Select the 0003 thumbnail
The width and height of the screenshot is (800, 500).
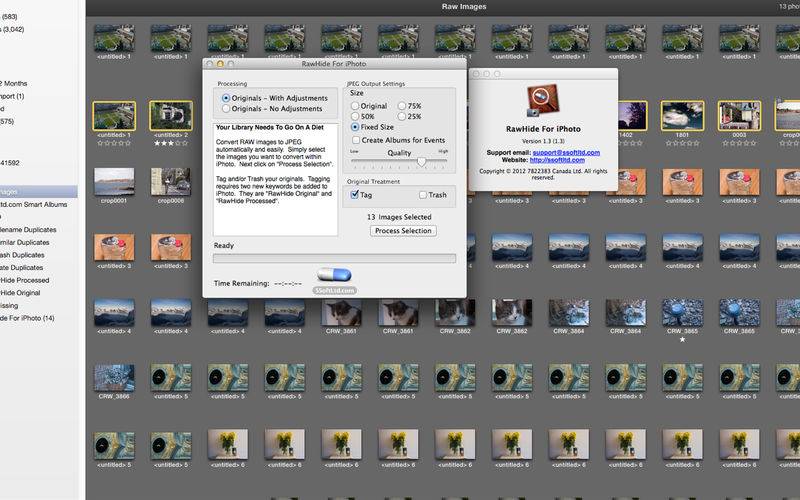(x=739, y=116)
